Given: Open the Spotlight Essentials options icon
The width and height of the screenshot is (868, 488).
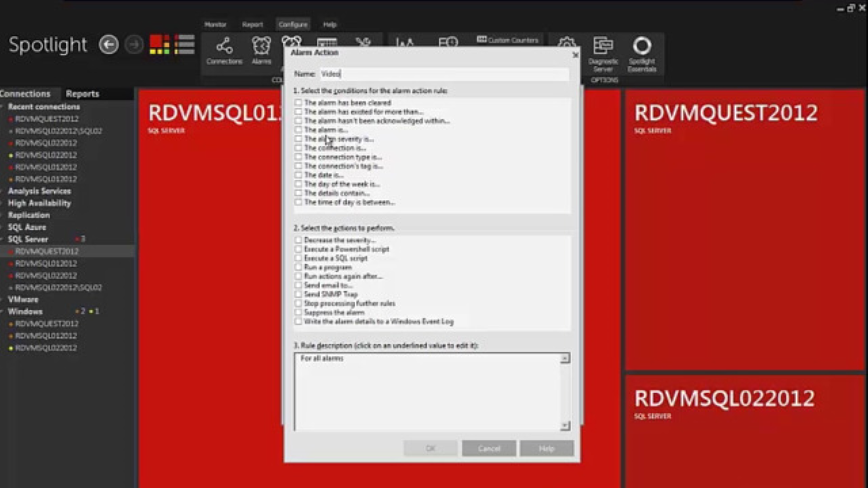Looking at the screenshot, I should tap(642, 46).
